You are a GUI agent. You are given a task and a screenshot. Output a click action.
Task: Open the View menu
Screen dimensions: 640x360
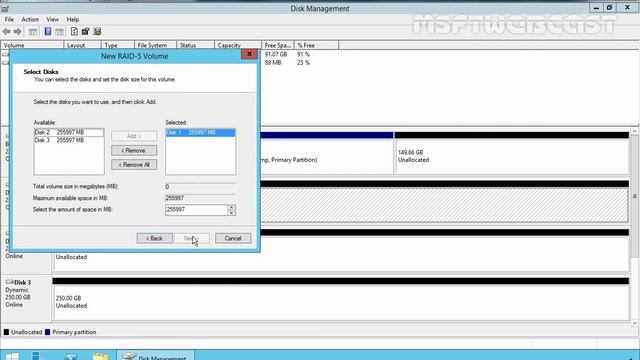coord(52,19)
